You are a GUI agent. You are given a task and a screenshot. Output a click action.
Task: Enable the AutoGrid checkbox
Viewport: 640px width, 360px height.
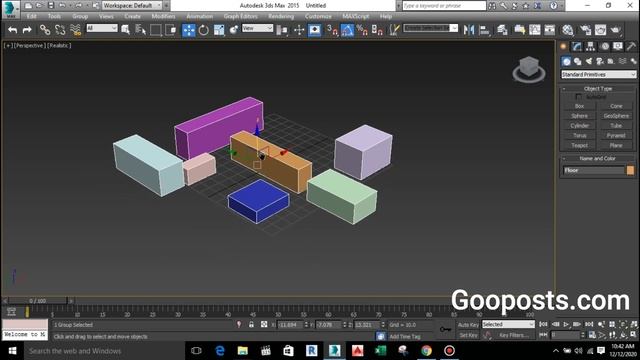(578, 97)
